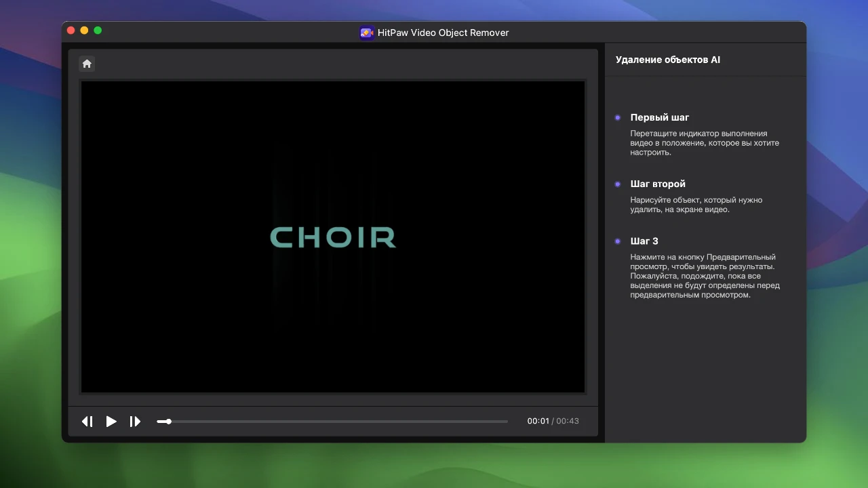Select the "Шаг 3" heading

[x=644, y=241]
